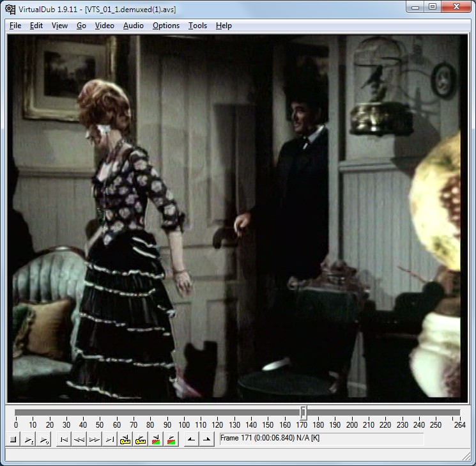476x466 pixels.
Task: Open the Go menu
Action: [81, 26]
